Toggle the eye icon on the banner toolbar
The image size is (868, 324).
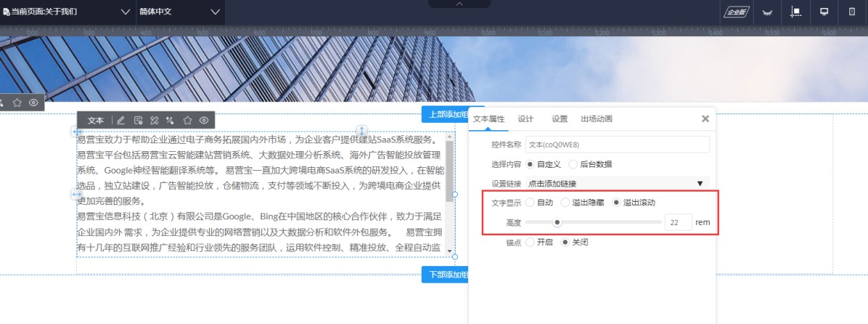tap(33, 103)
